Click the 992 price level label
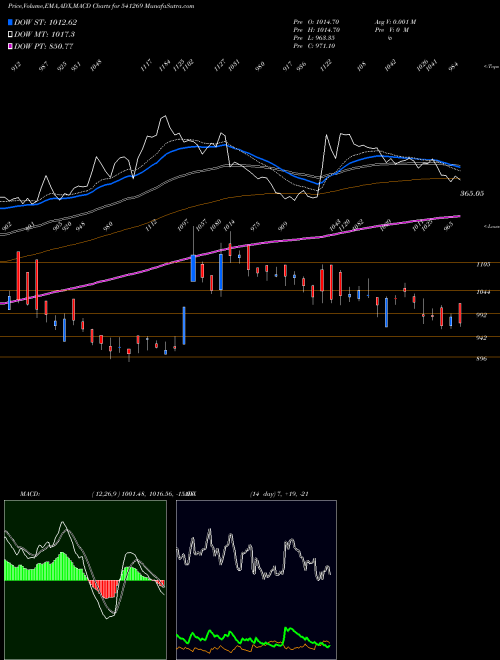The image size is (500, 660). coord(482,314)
